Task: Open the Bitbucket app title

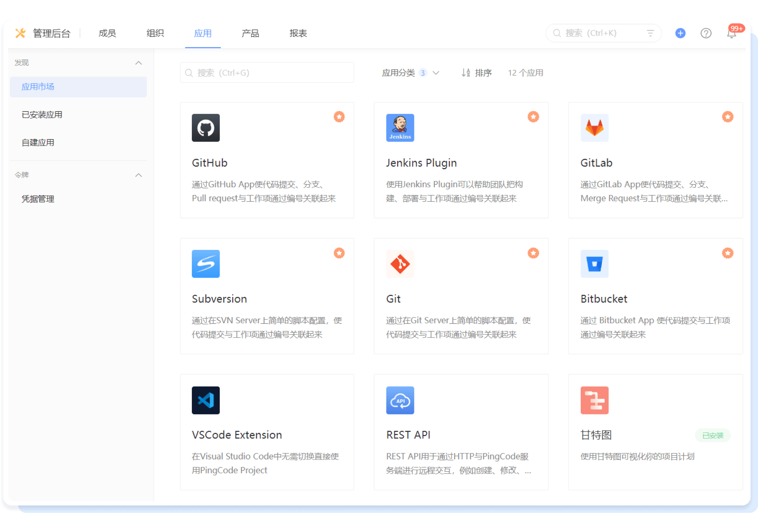Action: [604, 299]
